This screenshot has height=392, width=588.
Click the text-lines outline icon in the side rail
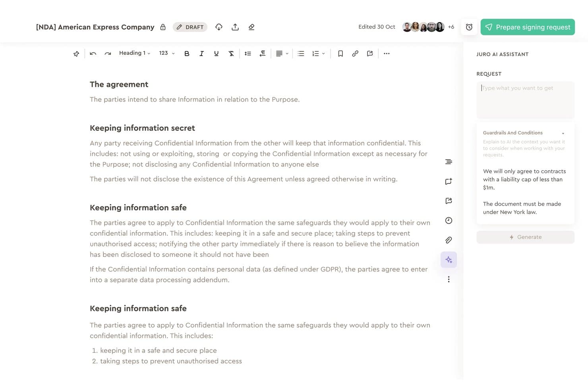point(449,162)
